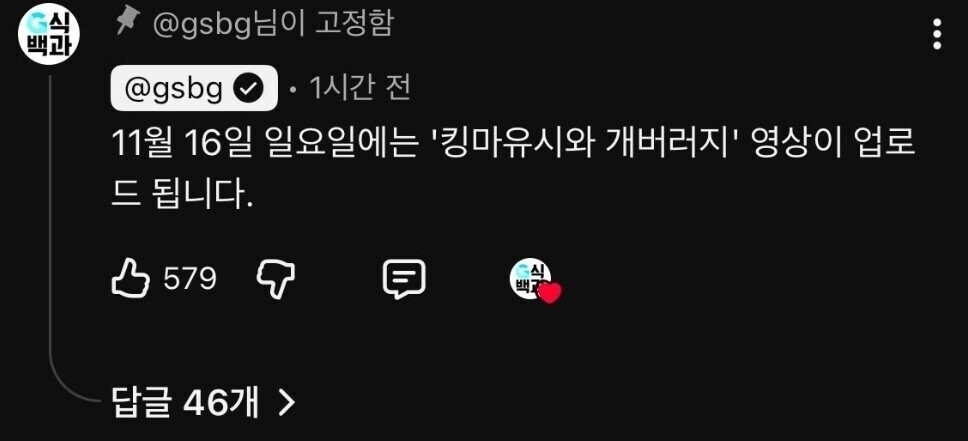Tap the reply speech-bubble icon
968x441 pixels.
pos(404,279)
